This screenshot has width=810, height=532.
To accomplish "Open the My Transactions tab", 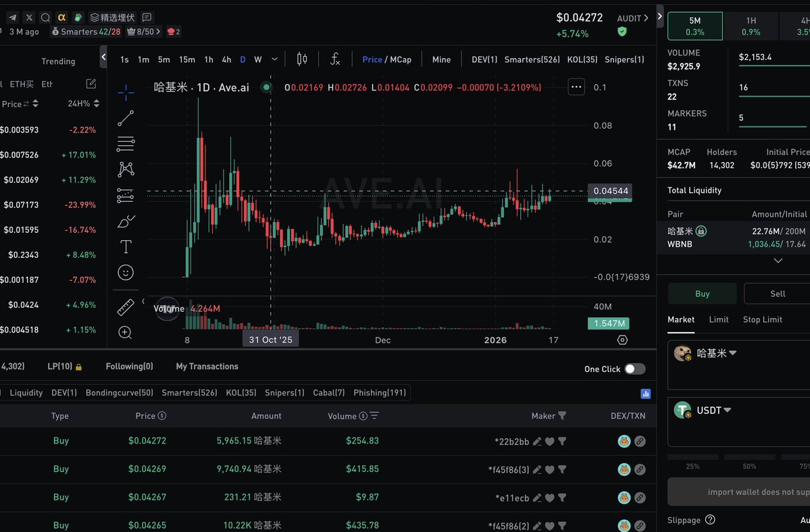I will (x=207, y=367).
